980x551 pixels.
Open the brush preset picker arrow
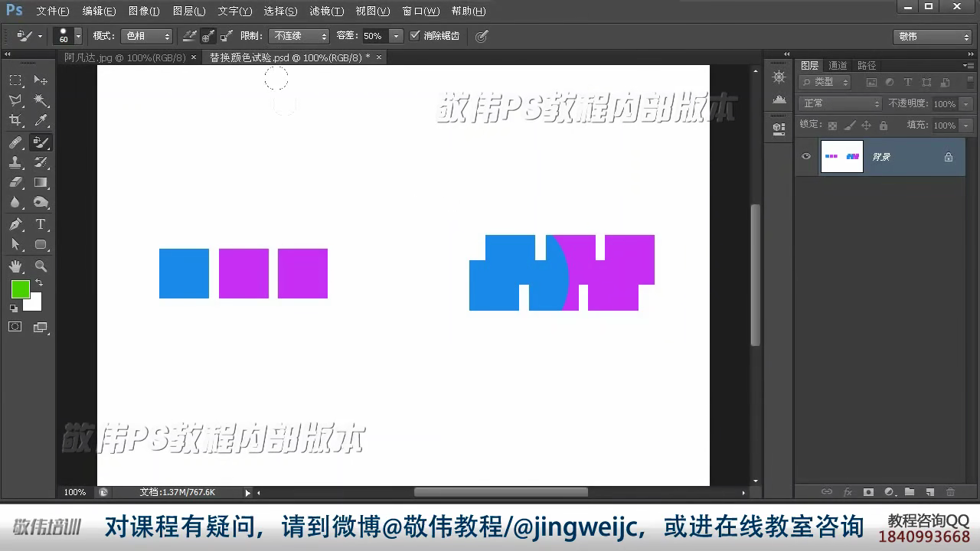coord(78,36)
